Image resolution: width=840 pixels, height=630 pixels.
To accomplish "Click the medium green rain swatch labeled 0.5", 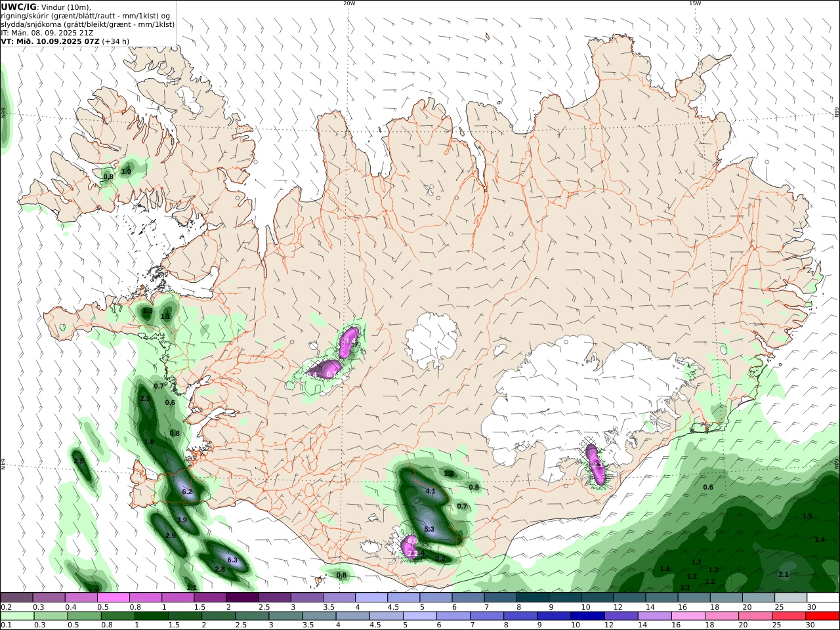I will (84, 616).
